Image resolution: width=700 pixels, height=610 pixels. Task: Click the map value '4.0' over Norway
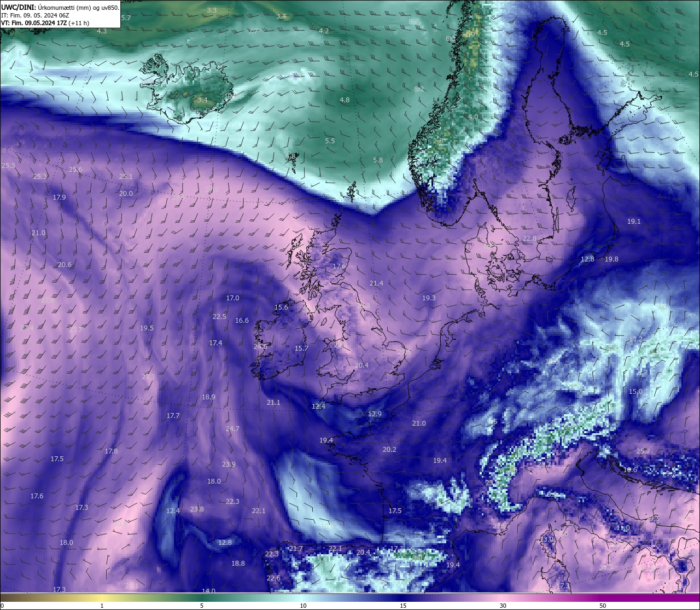pyautogui.click(x=473, y=117)
